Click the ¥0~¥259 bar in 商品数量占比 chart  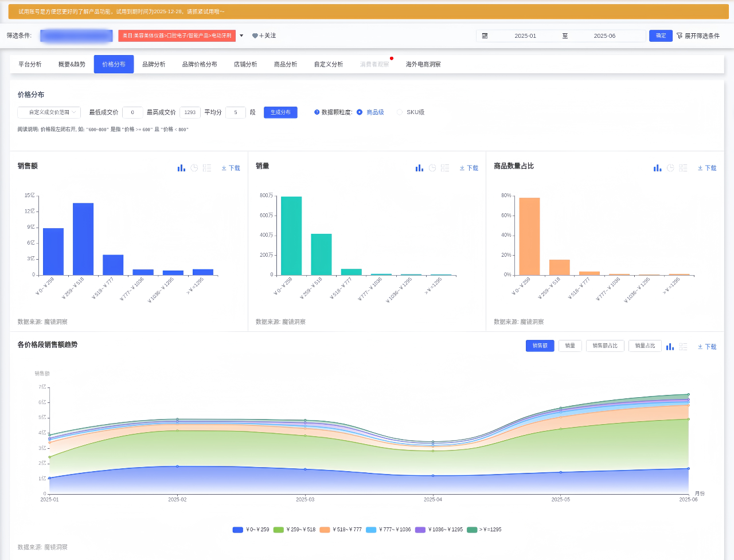pyautogui.click(x=529, y=236)
